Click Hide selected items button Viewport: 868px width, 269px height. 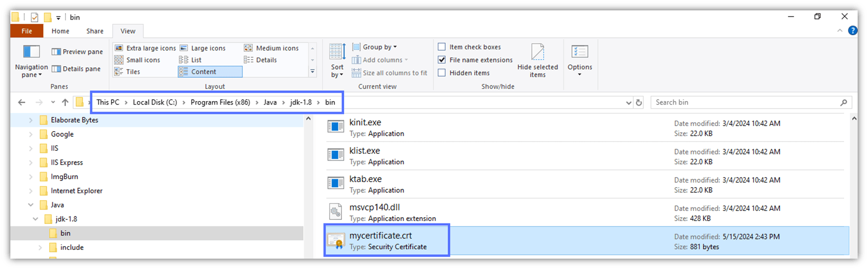[x=537, y=61]
